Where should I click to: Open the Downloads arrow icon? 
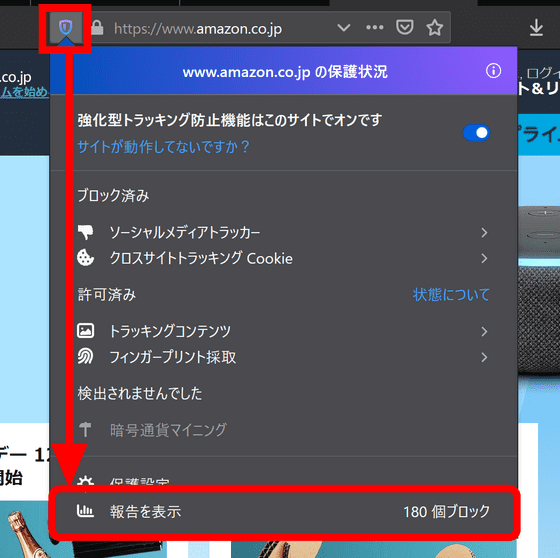pyautogui.click(x=536, y=28)
